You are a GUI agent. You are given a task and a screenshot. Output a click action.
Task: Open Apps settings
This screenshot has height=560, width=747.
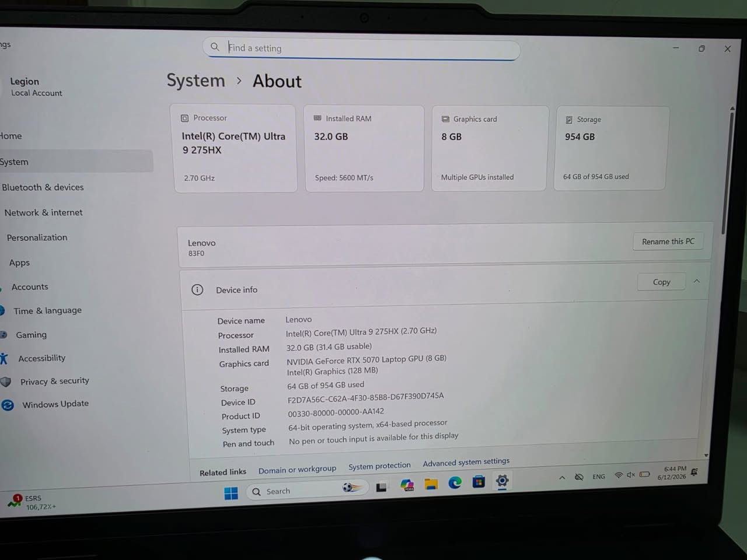coord(19,262)
